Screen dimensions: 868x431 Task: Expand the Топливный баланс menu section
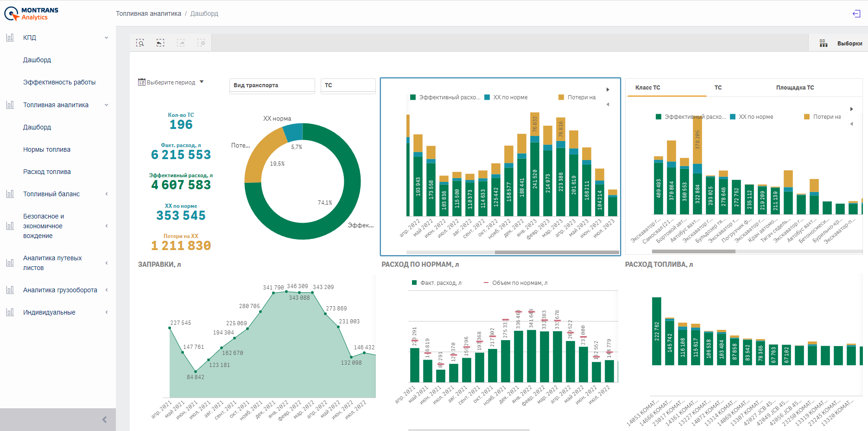(107, 194)
